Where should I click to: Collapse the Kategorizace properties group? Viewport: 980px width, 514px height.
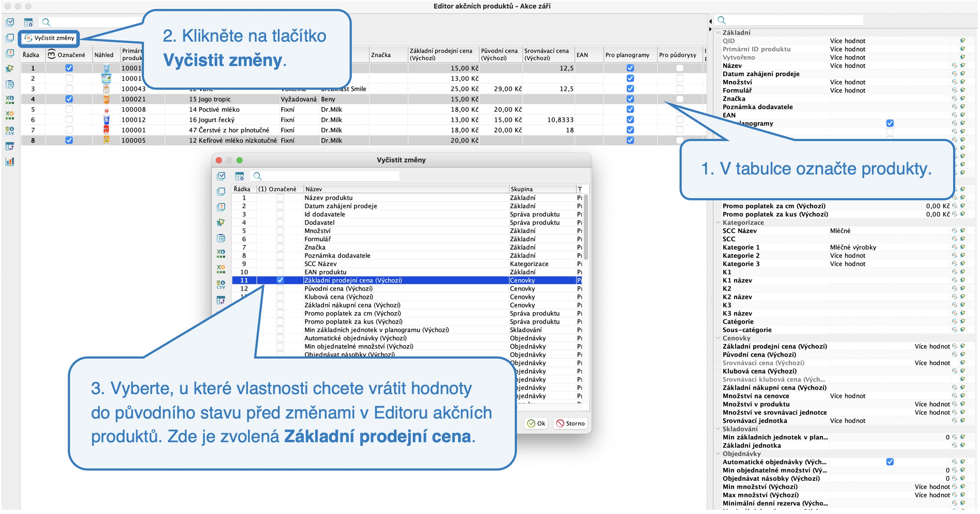point(718,223)
